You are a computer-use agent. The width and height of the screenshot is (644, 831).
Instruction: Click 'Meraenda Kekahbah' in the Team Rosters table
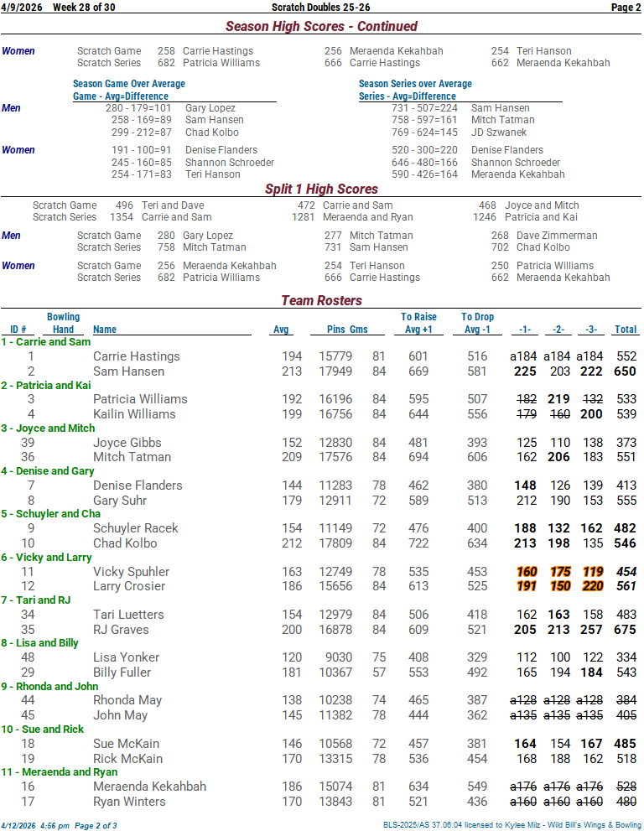[149, 787]
